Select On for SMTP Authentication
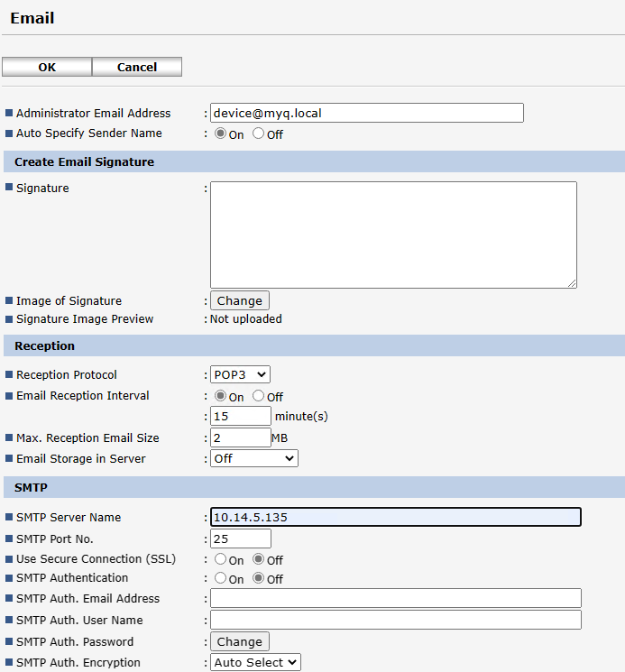Image resolution: width=625 pixels, height=672 pixels. pos(220,578)
